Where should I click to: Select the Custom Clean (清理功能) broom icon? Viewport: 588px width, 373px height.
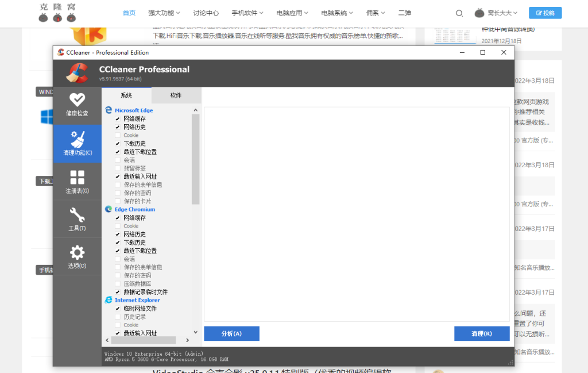pos(78,139)
